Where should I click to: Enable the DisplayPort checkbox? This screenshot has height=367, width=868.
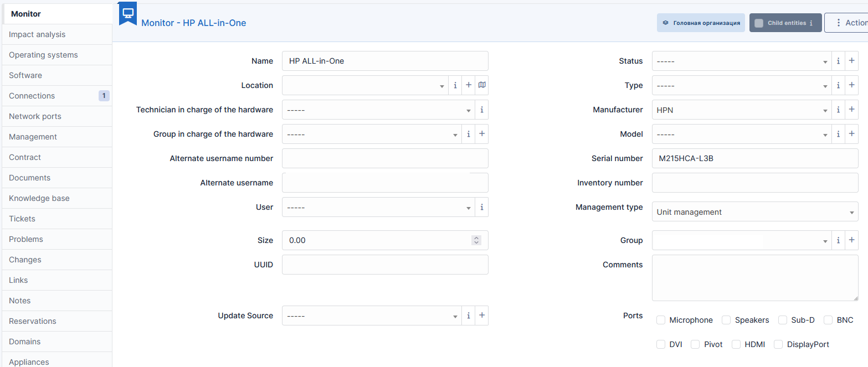[778, 344]
